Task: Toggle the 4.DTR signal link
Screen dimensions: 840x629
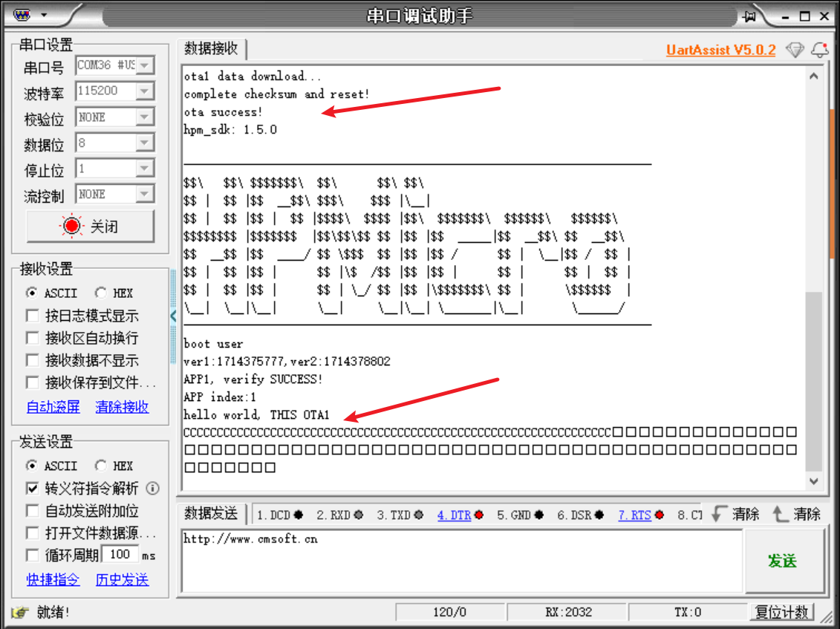Action: click(x=455, y=515)
